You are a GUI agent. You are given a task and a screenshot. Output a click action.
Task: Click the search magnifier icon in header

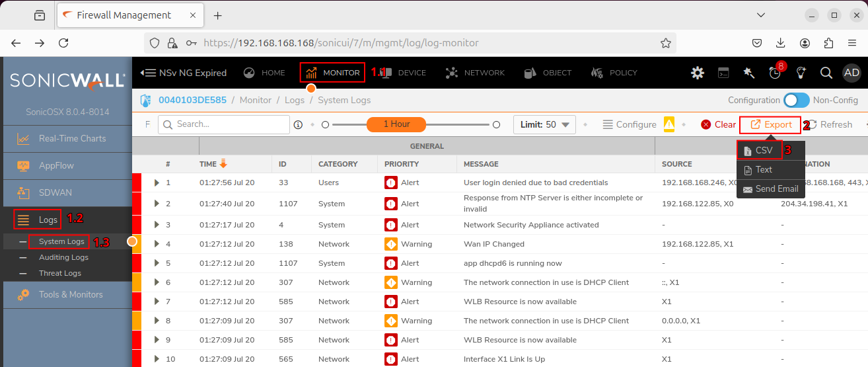[x=826, y=73]
